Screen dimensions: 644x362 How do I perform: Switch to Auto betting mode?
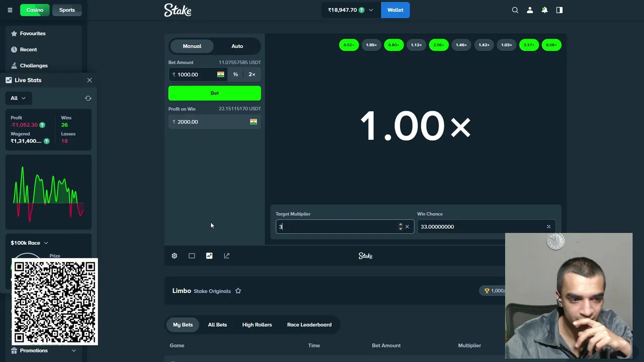tap(237, 46)
